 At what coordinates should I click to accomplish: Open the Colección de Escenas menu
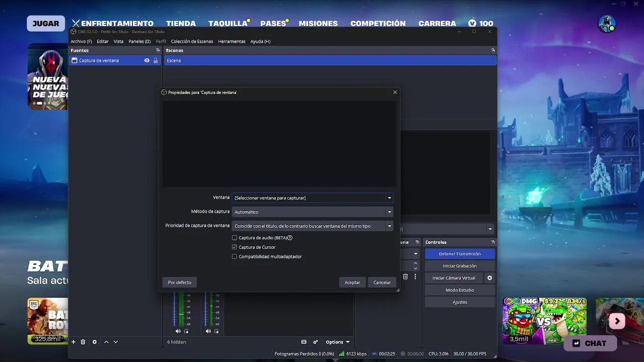192,41
